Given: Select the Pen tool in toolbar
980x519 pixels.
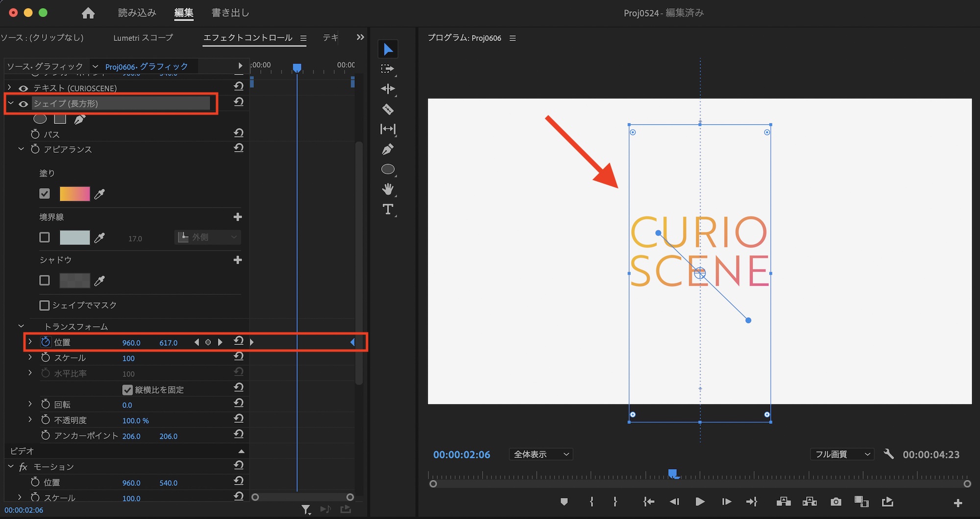Looking at the screenshot, I should pyautogui.click(x=388, y=149).
